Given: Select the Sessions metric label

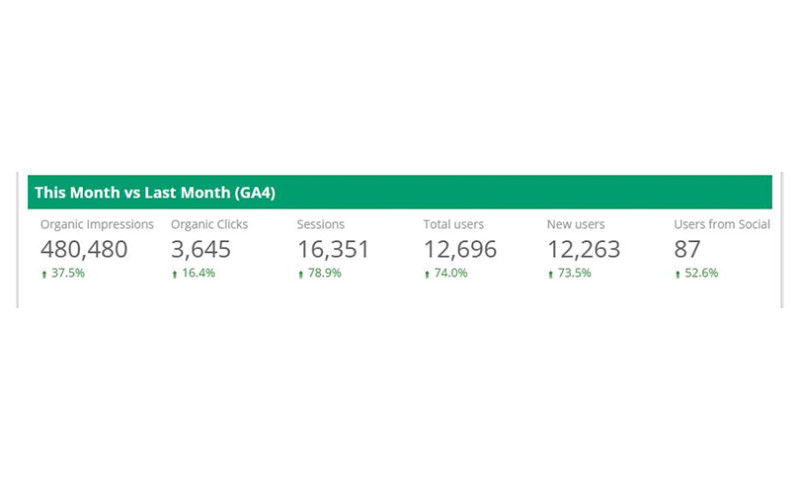Looking at the screenshot, I should (320, 225).
